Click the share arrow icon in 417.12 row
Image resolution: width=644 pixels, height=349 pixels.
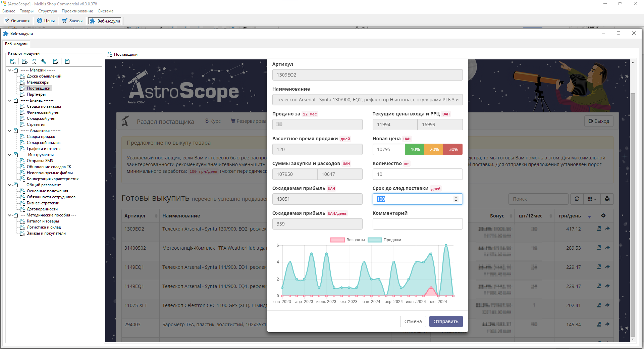[607, 229]
